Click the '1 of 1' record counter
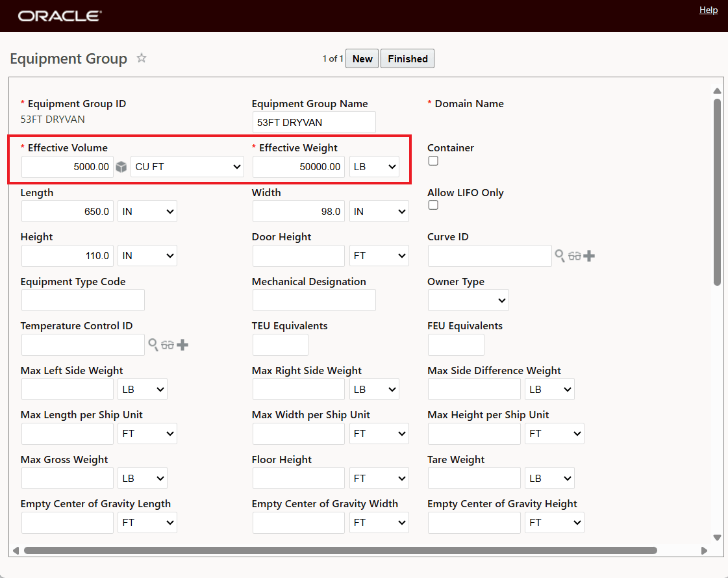 (x=333, y=58)
